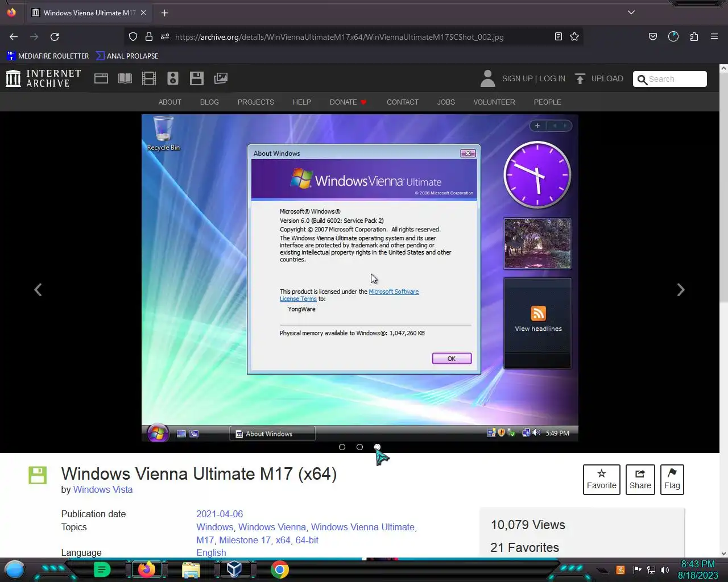Select the first carousel dot
728x582 pixels.
pyautogui.click(x=342, y=447)
